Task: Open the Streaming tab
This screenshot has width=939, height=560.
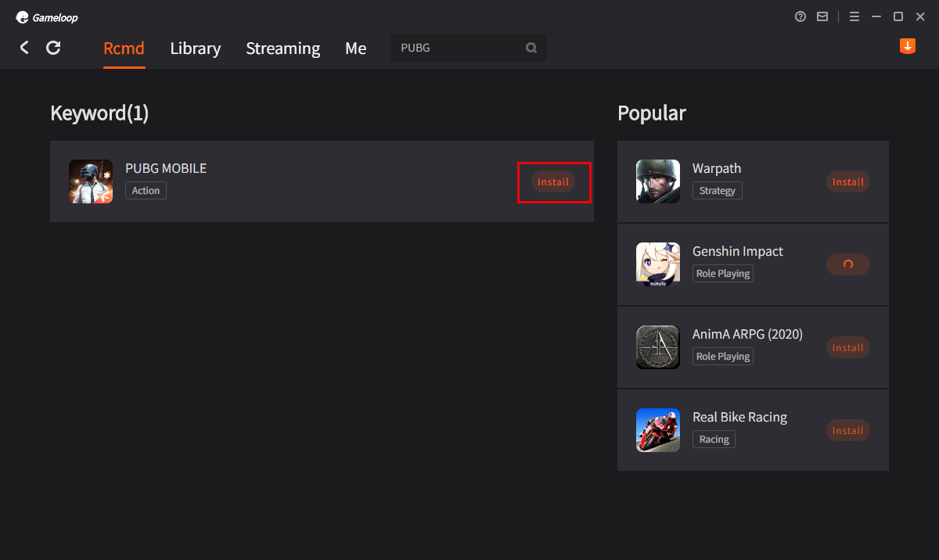Action: 282,48
